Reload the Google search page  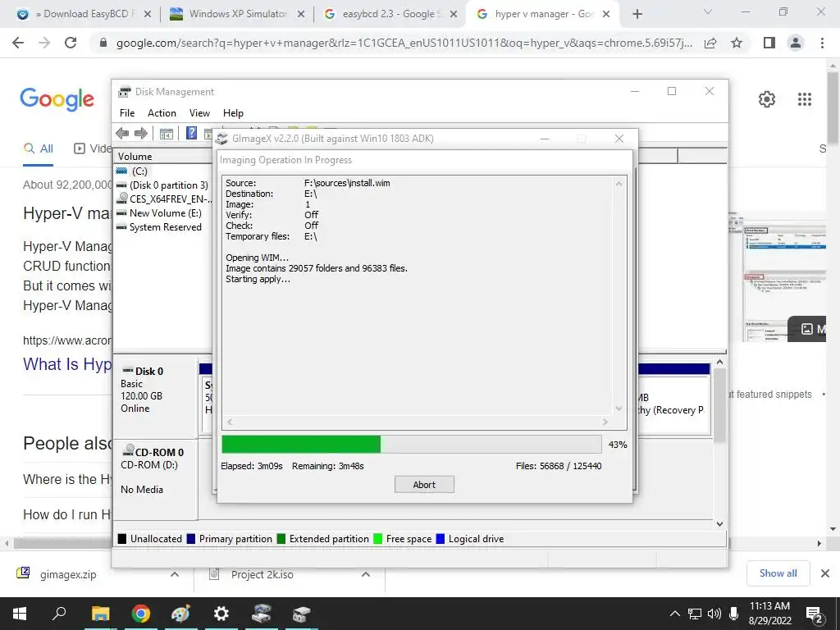coord(71,43)
